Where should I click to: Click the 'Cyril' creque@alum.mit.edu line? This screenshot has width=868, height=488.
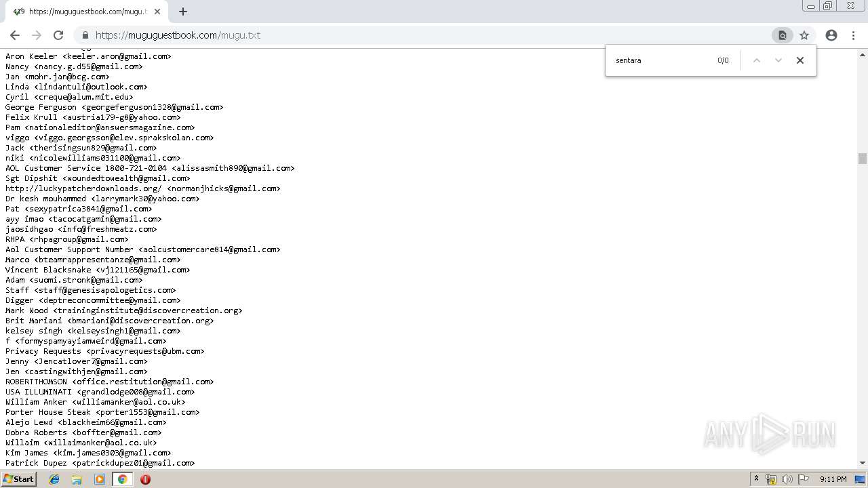pos(69,97)
